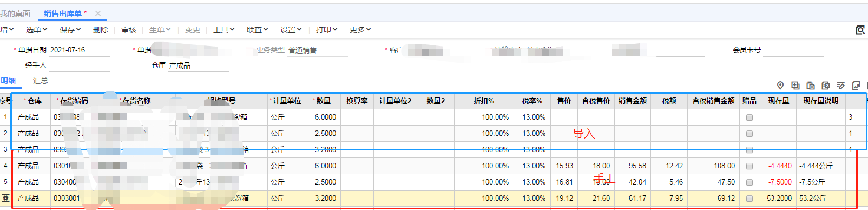Tick the 赠品 checkbox in the highlighted row 6
868x210 pixels.
coord(749,199)
